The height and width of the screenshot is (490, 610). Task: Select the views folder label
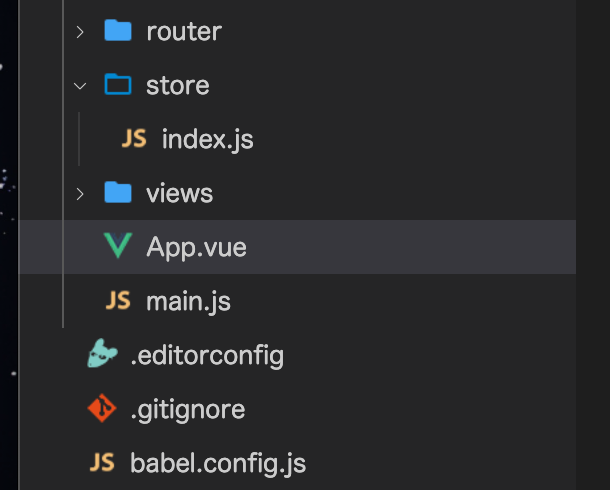coord(179,193)
